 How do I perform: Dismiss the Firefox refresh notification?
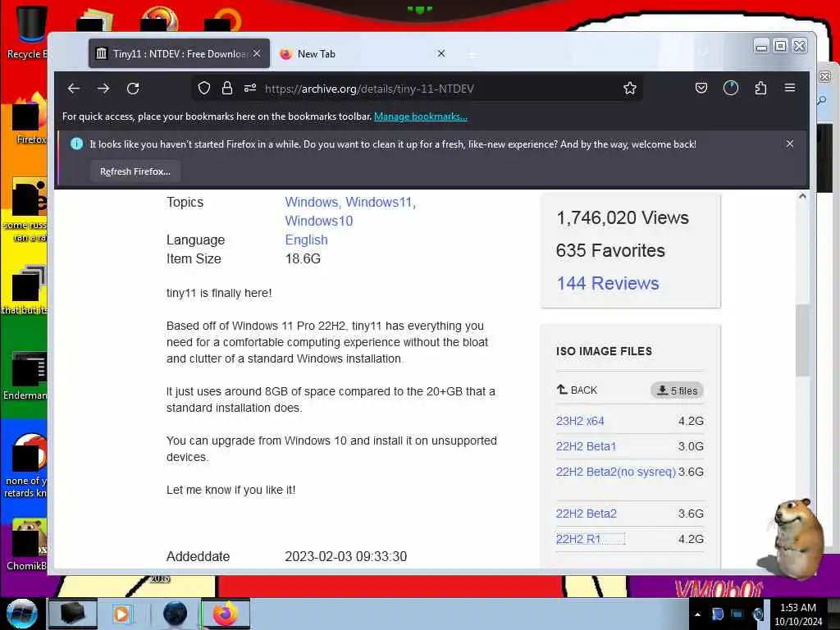point(790,144)
